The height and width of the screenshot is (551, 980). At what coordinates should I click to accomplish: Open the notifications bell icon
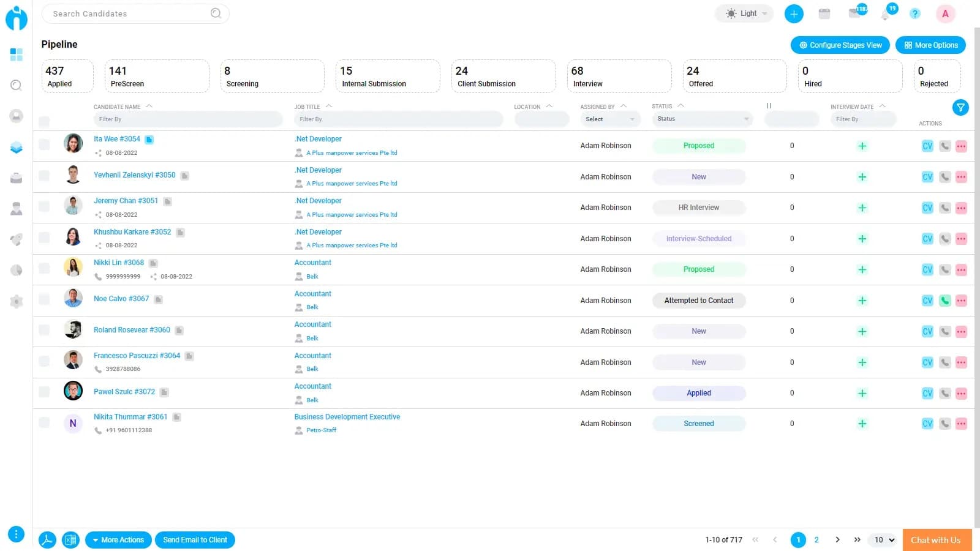point(886,14)
